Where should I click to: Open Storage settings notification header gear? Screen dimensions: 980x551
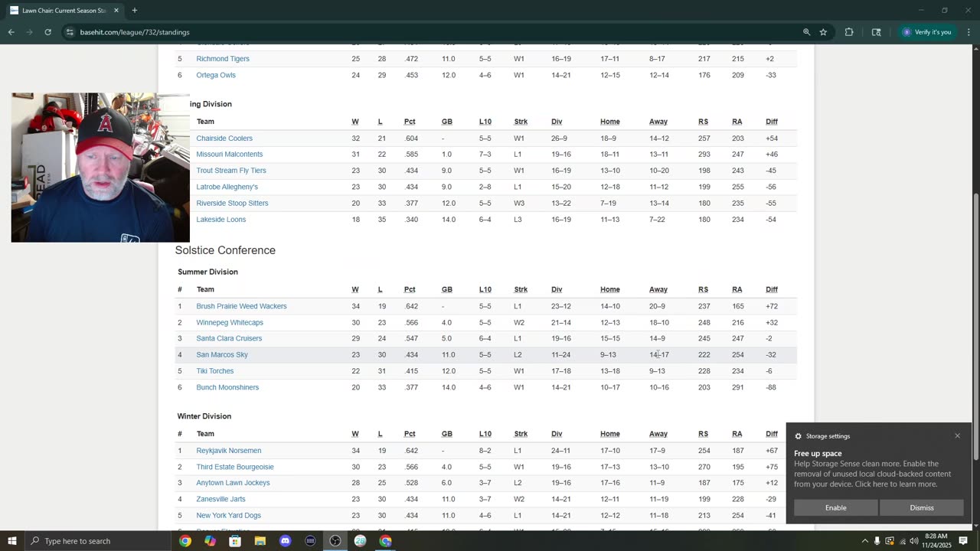798,436
